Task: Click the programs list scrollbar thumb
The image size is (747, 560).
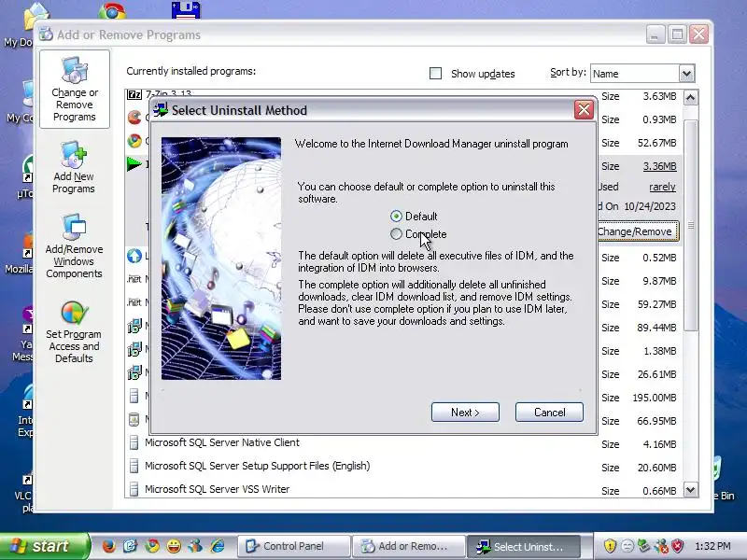Action: [690, 225]
